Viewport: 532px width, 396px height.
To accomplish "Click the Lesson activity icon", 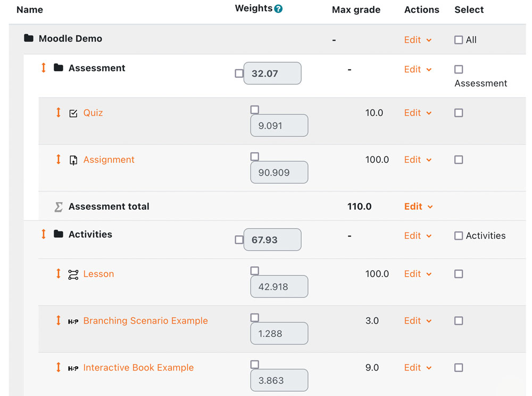I will coord(73,274).
